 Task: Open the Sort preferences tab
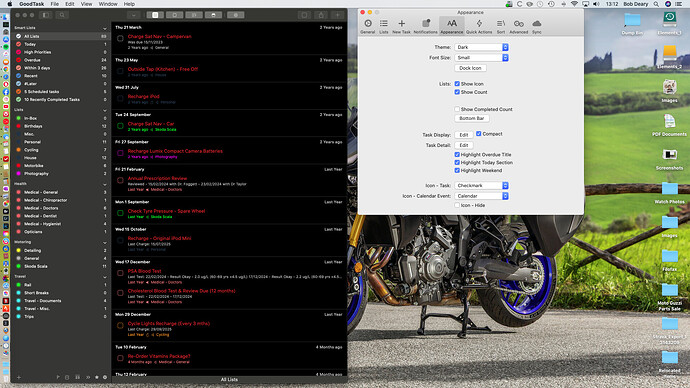501,26
